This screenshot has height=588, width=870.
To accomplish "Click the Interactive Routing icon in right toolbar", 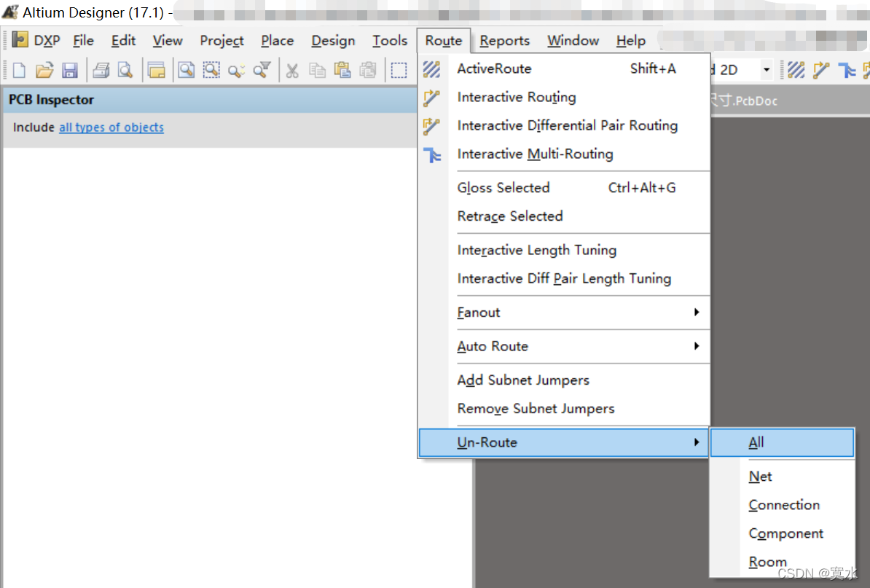I will tap(821, 71).
